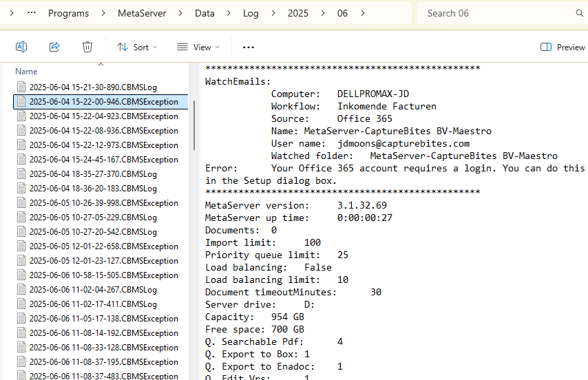Select file 2025-06-05 10-27-05-229.CBMSLog
Viewport: 588px width, 380px height.
coord(93,218)
